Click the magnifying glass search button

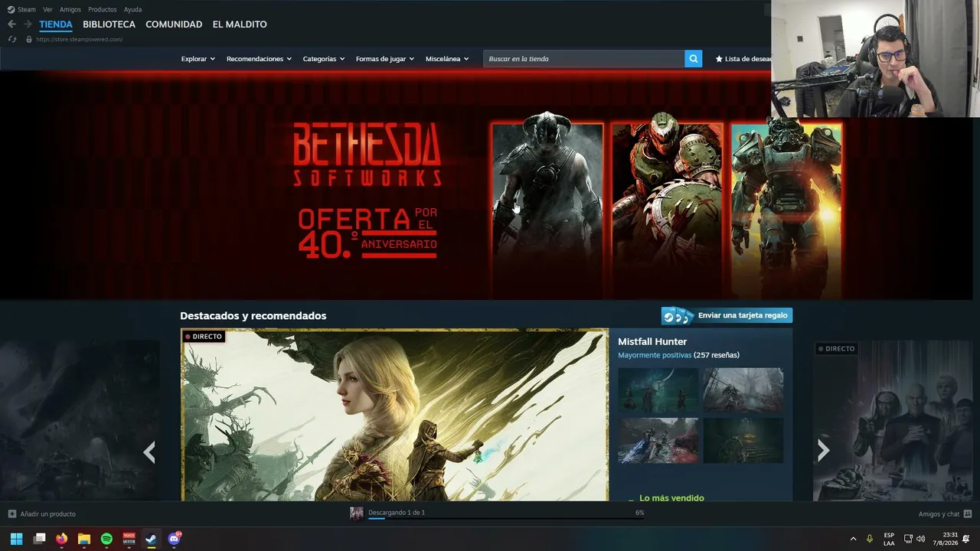pyautogui.click(x=693, y=59)
